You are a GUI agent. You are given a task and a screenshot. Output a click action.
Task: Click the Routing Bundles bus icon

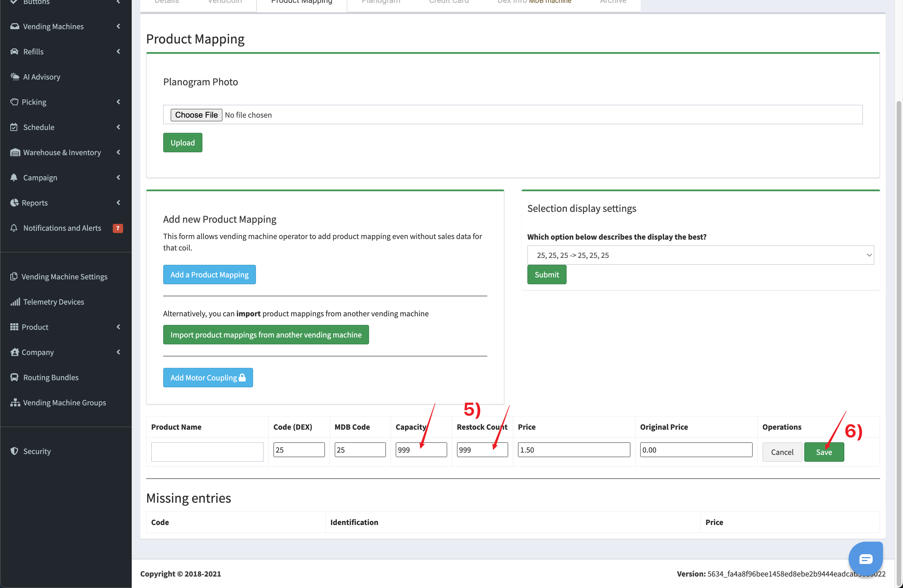point(14,378)
